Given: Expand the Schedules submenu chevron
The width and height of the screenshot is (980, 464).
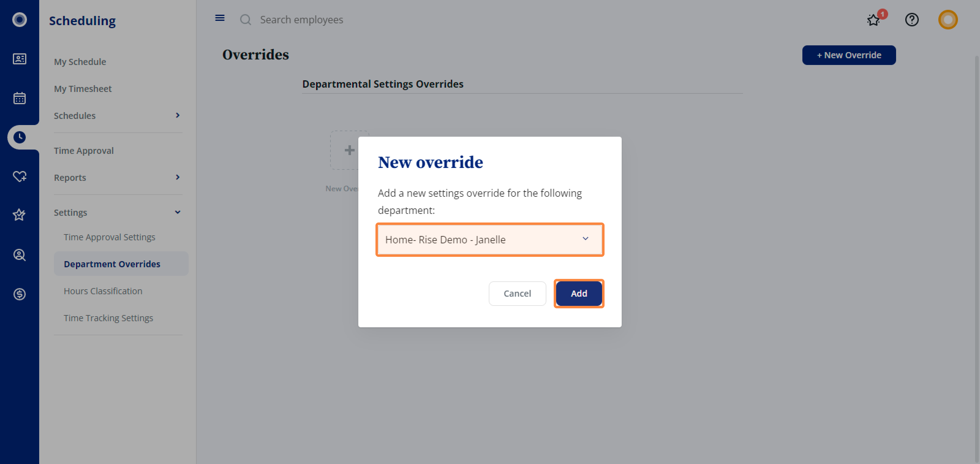Looking at the screenshot, I should tap(177, 115).
